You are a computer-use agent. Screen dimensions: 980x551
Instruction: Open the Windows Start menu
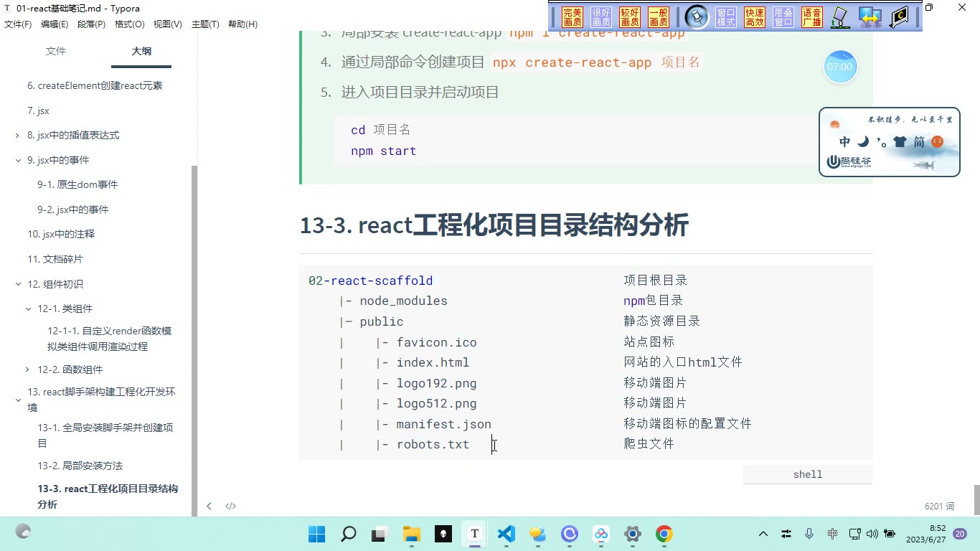(316, 534)
